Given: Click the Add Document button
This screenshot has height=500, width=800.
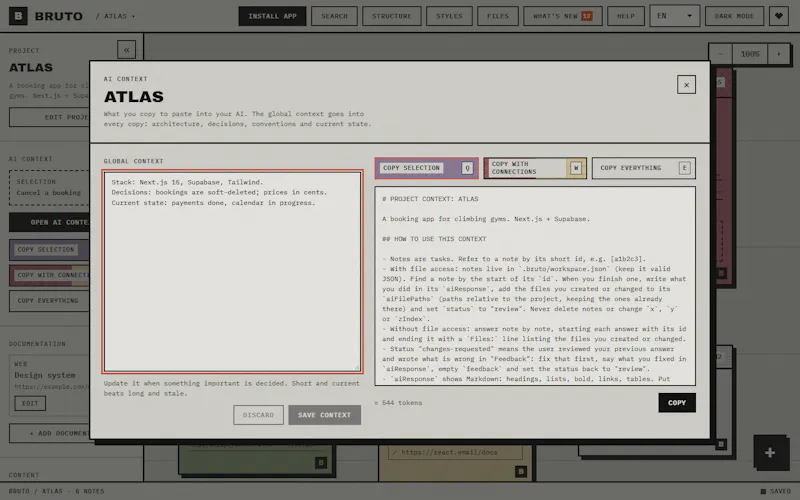Looking at the screenshot, I should point(49,433).
